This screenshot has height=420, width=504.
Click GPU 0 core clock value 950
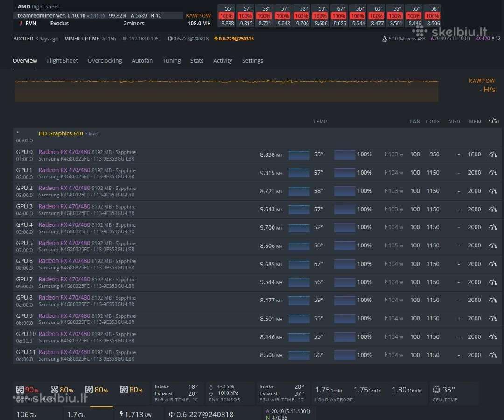pyautogui.click(x=434, y=154)
